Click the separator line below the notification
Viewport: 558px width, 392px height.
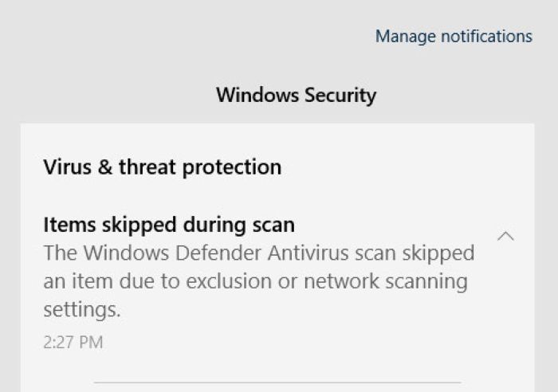tap(277, 382)
